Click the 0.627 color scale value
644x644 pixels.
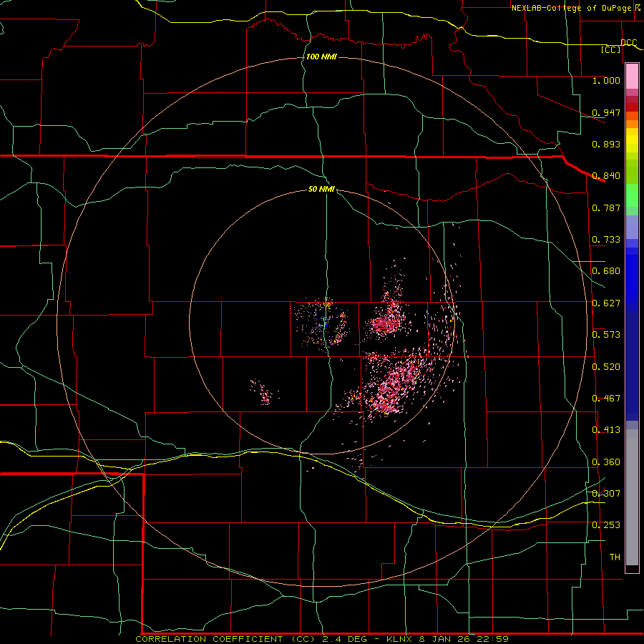(x=606, y=303)
